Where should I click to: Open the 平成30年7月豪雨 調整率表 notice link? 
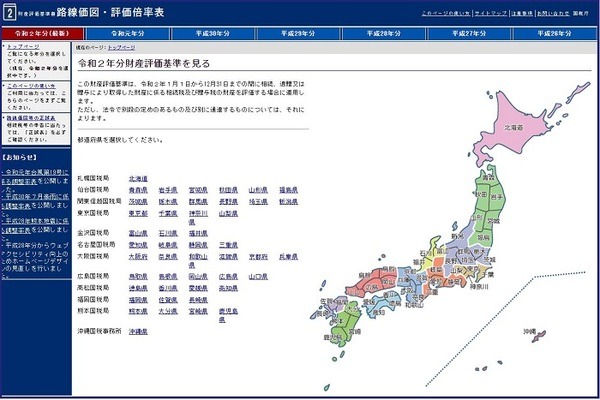[35, 201]
